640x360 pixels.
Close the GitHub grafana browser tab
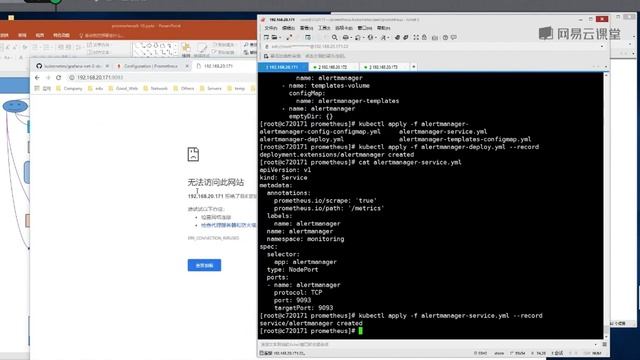click(x=107, y=66)
